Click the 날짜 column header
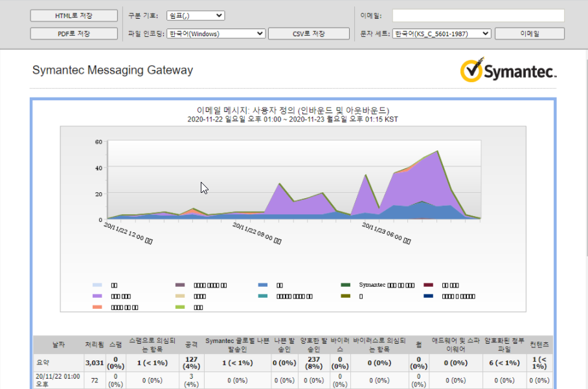This screenshot has height=389, width=588. 58,344
